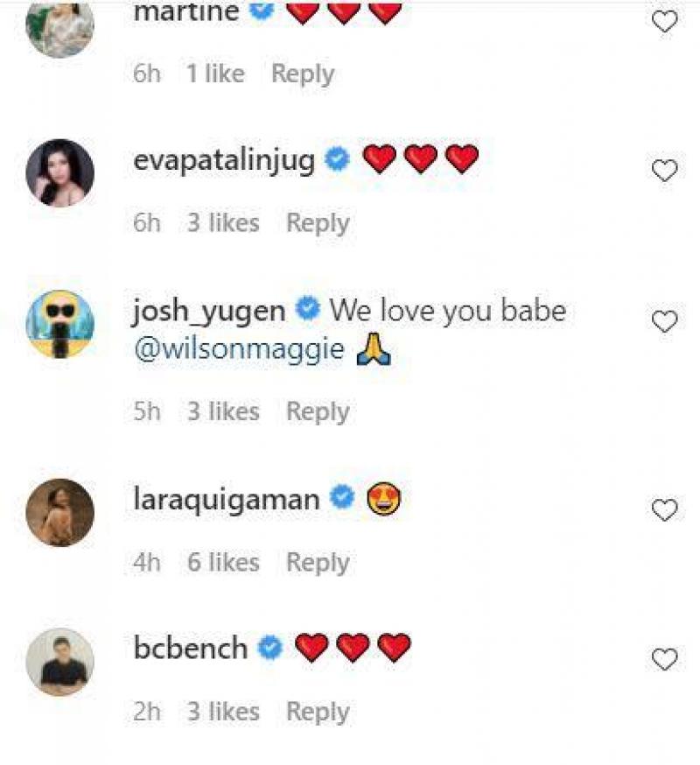The height and width of the screenshot is (765, 700).
Task: Tap heart icon on bcbench's comment
Action: click(x=665, y=659)
